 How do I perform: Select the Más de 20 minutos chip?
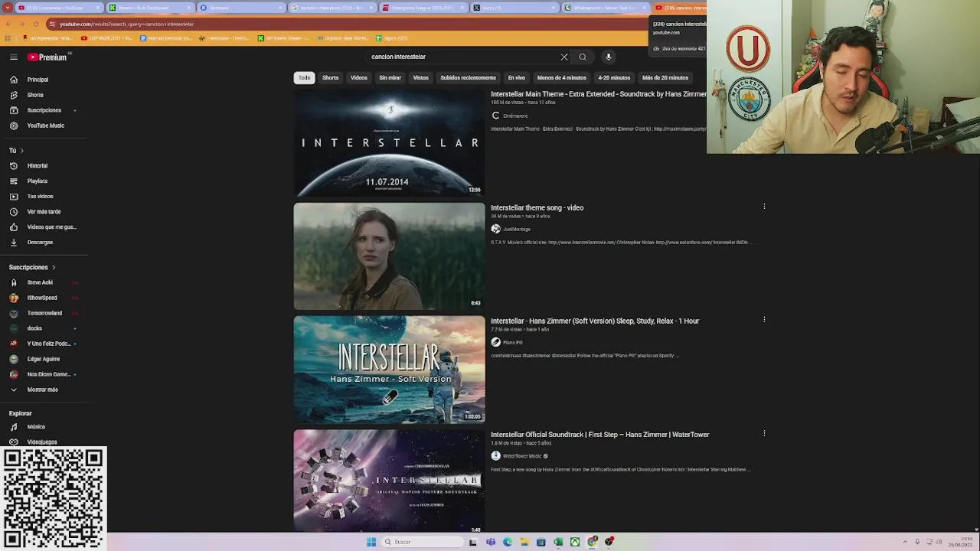(x=665, y=77)
